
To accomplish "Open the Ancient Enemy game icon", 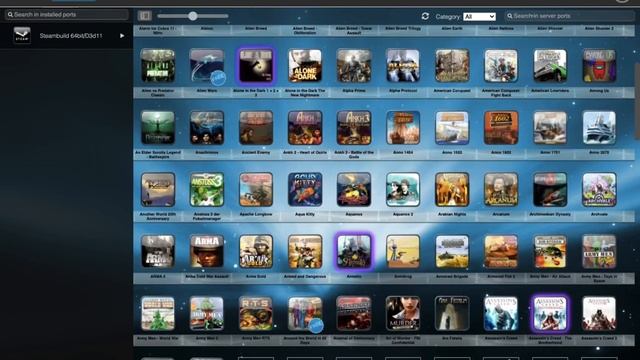I will coord(256,128).
